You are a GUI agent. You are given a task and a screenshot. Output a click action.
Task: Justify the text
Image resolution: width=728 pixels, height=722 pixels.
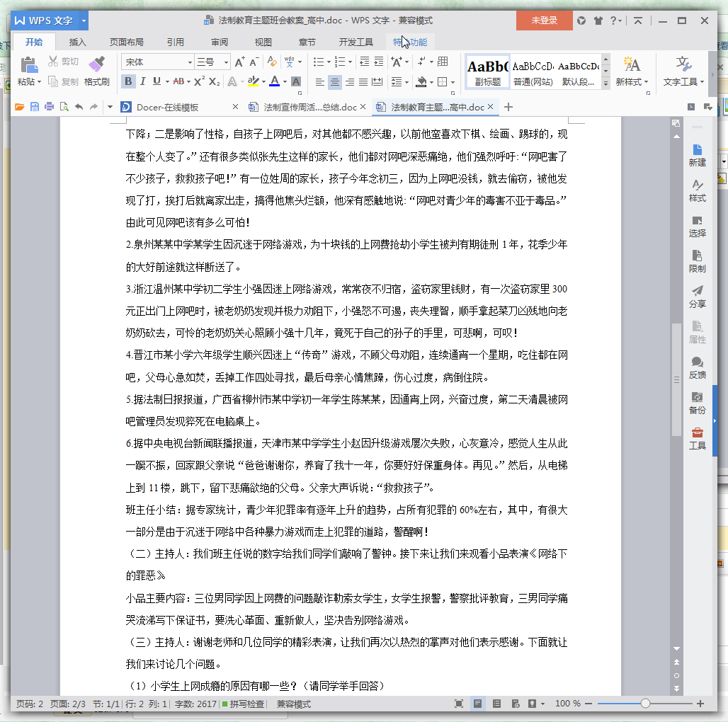coord(363,82)
